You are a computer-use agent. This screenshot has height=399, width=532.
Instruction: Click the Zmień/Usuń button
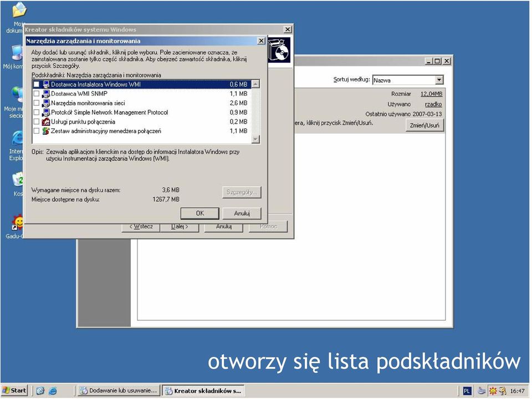(x=424, y=126)
